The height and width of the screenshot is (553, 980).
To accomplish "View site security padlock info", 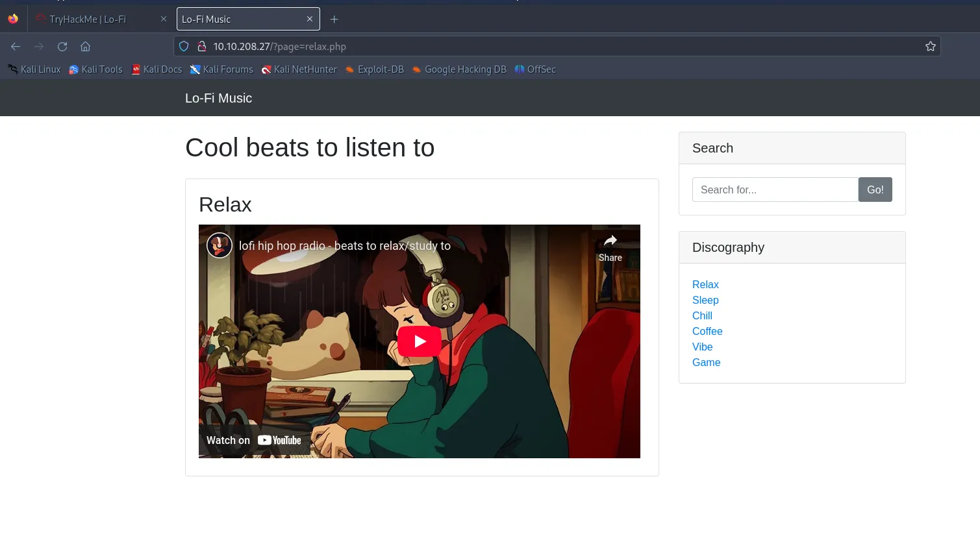I will point(202,47).
